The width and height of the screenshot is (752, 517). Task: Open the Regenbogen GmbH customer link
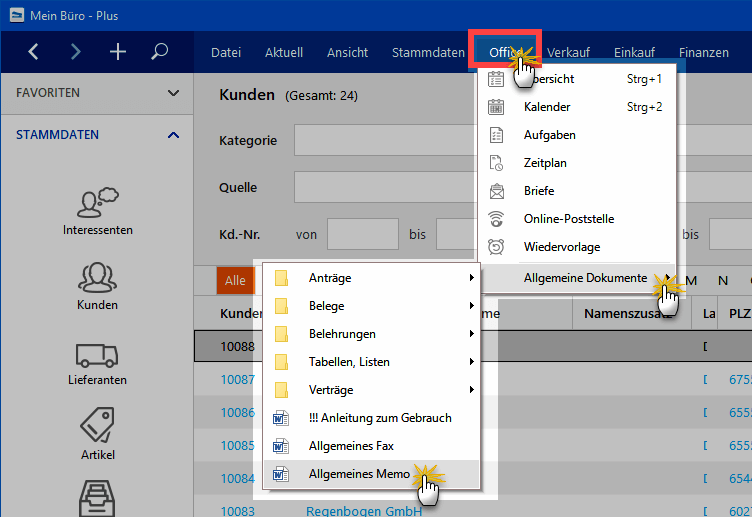[x=364, y=511]
